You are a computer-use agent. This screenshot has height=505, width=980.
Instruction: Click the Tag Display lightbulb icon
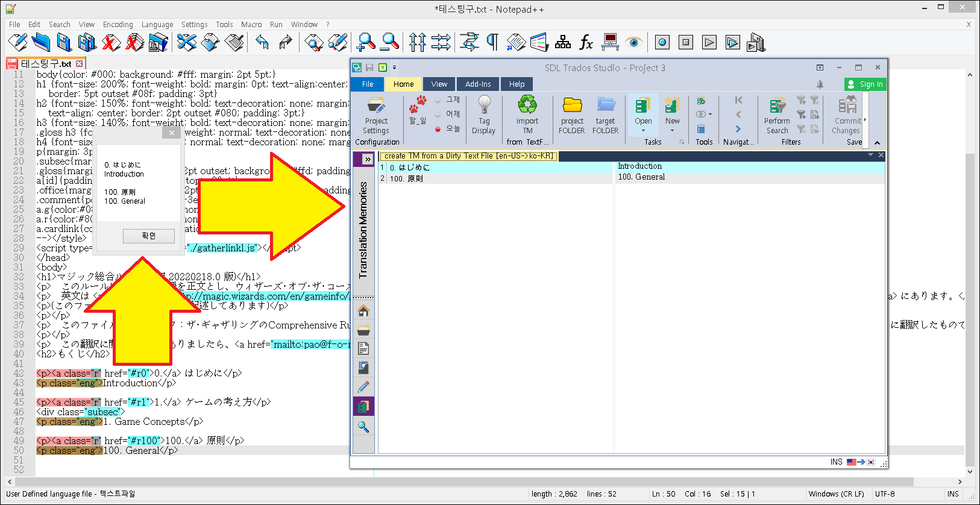(484, 105)
